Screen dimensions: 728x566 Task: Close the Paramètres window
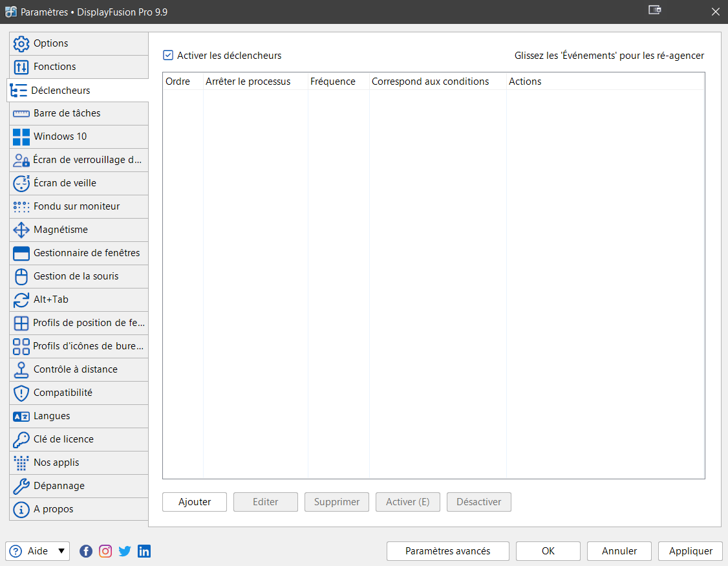pos(716,12)
